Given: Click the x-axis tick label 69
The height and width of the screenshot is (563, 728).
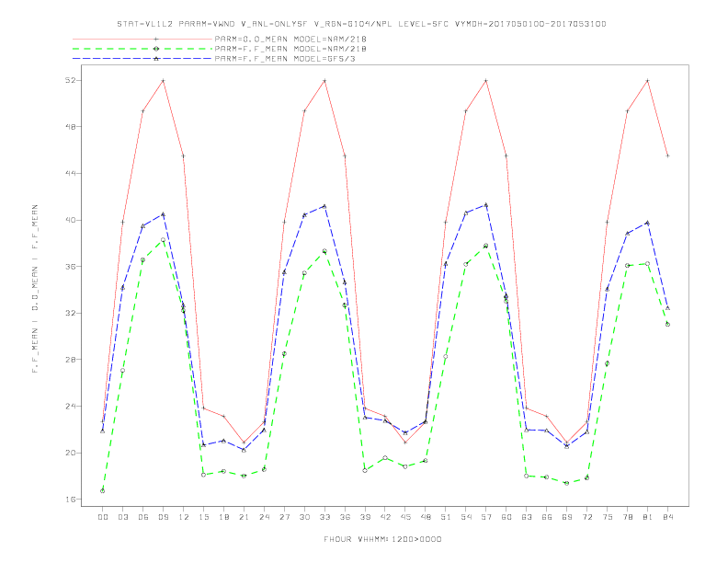Looking at the screenshot, I should point(567,517).
